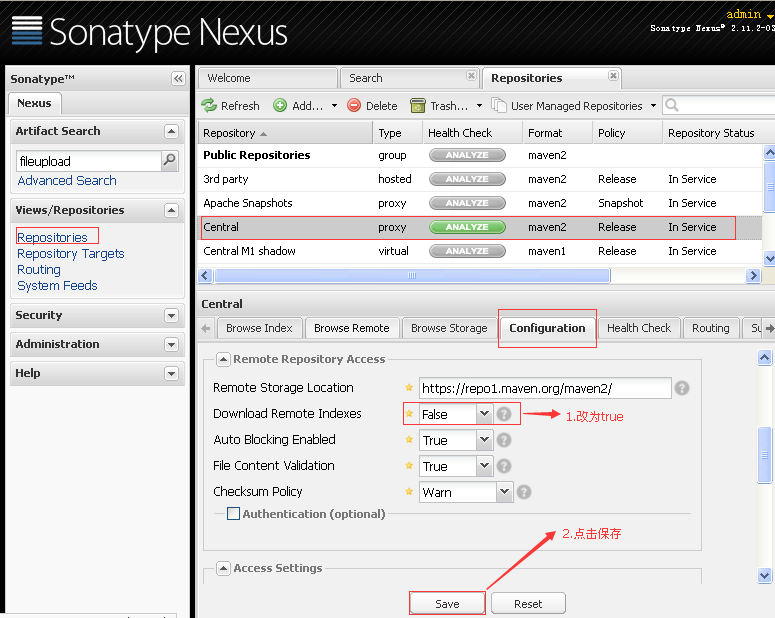Click help icon for Download Remote Indexes

tap(504, 414)
